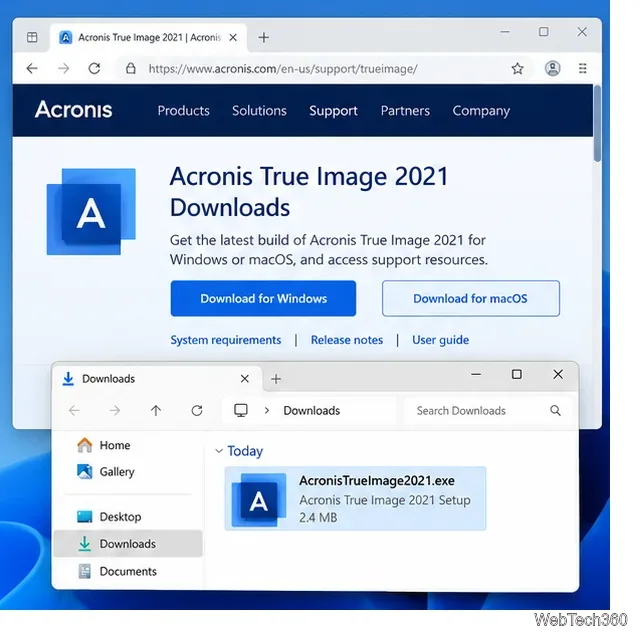Close the Acronis True Image 2021 browser tab
Viewport: 642px width, 642px height.
point(233,37)
